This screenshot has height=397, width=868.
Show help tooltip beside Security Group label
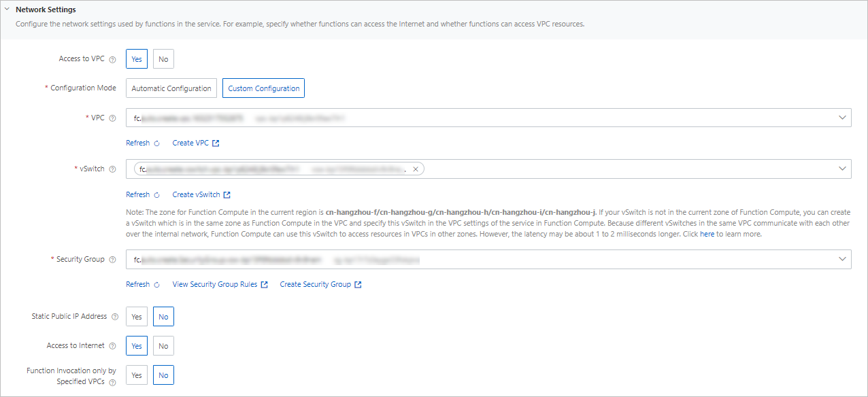pyautogui.click(x=113, y=260)
